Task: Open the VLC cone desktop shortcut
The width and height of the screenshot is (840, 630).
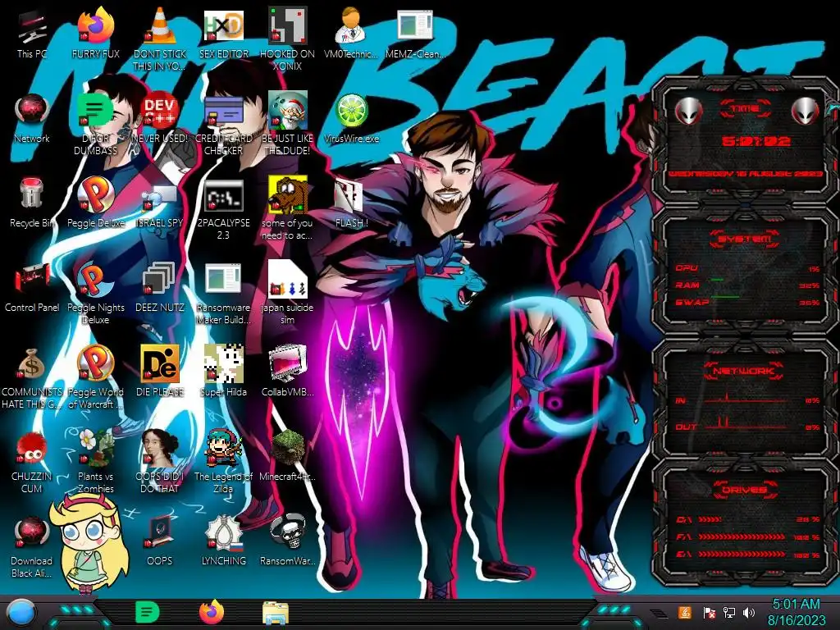Action: [x=160, y=39]
